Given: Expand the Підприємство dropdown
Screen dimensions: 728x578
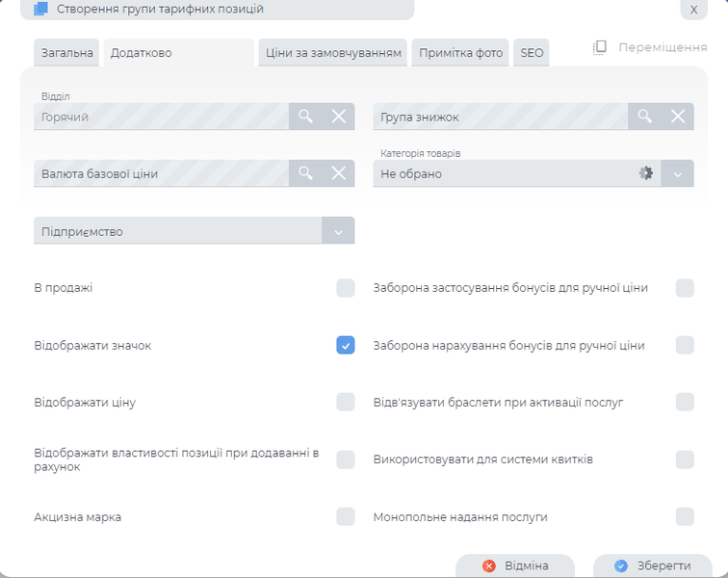Looking at the screenshot, I should coord(338,231).
